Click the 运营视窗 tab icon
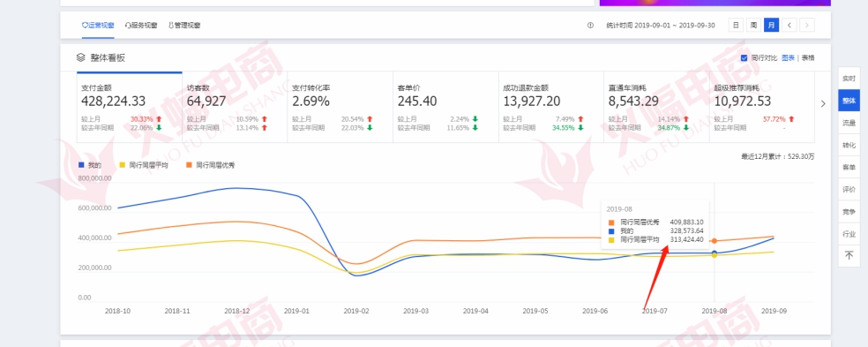Viewport: 868px width, 347px height. coord(85,25)
